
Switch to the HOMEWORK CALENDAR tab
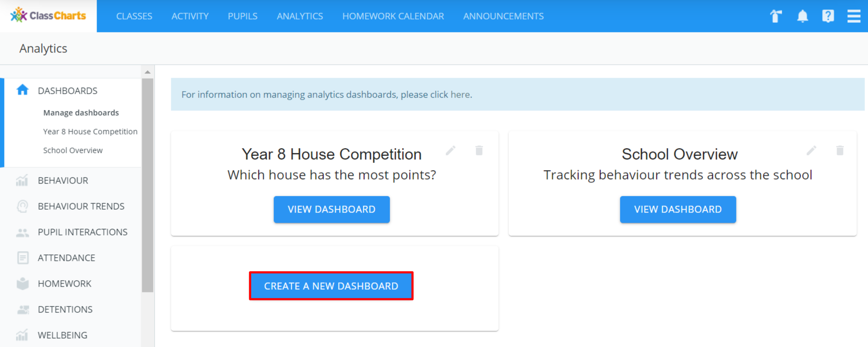click(x=393, y=16)
